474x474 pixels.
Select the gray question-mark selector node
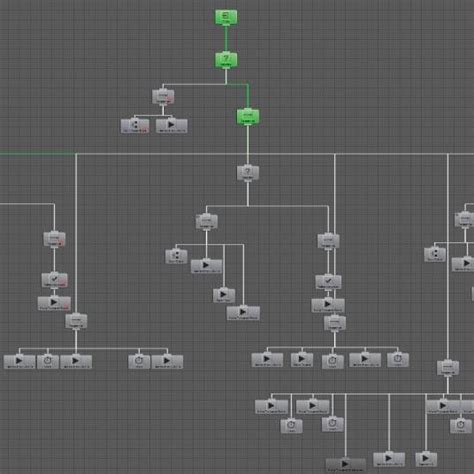pyautogui.click(x=248, y=173)
